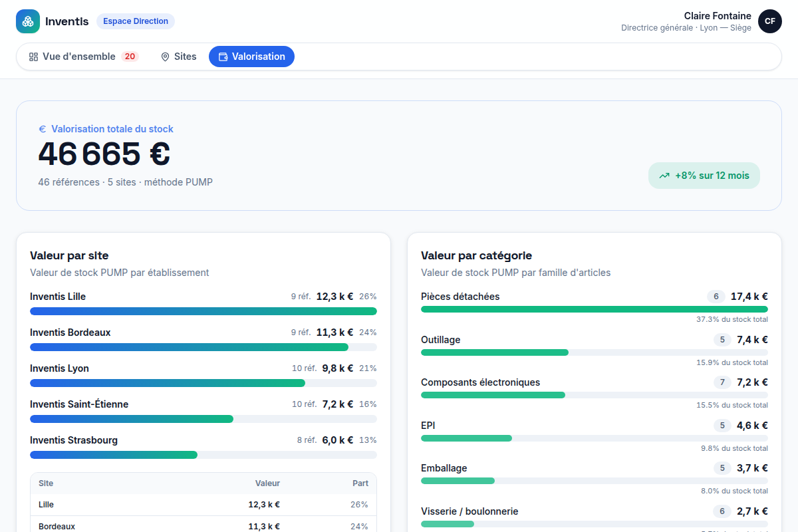Screen dimensions: 798x532
Task: Click the grid icon in Vue d'ensemble tab
Action: click(33, 57)
